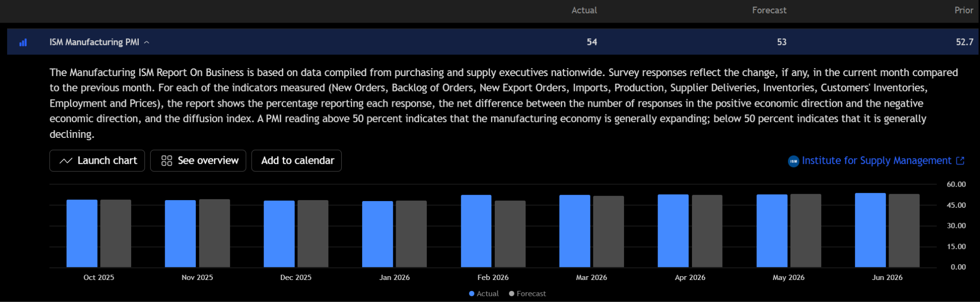Viewport: 980px width, 302px height.
Task: Select the Prior column header
Action: 964,10
